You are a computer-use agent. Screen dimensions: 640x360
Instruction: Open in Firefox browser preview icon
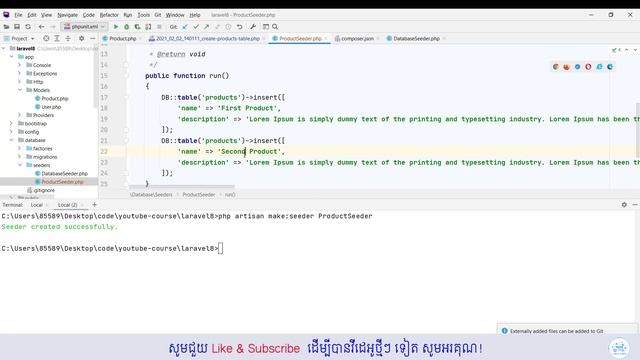[x=567, y=67]
